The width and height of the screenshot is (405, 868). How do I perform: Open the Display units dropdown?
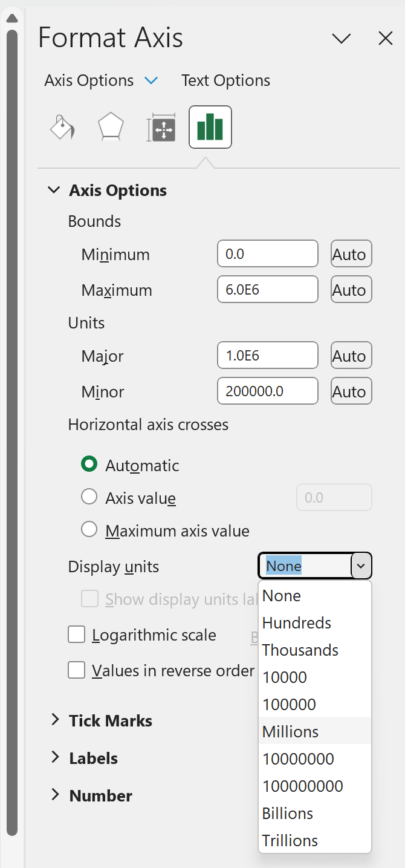[360, 565]
